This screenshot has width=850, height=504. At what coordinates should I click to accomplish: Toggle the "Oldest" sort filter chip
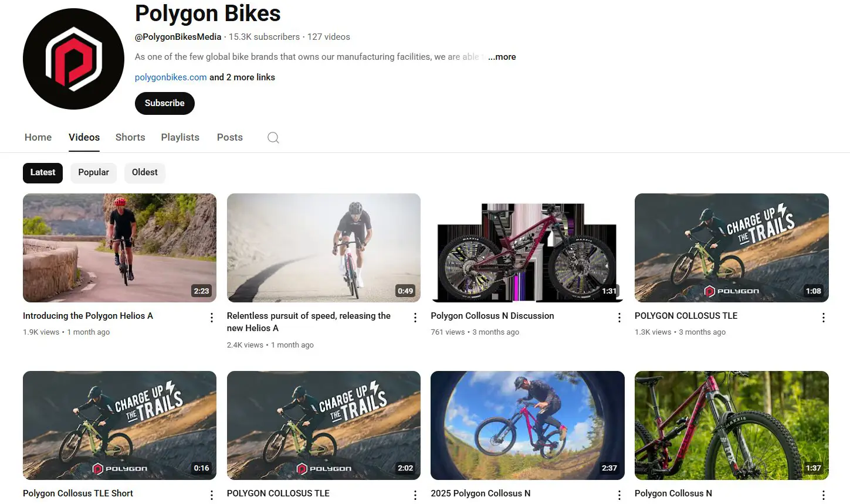(x=144, y=172)
